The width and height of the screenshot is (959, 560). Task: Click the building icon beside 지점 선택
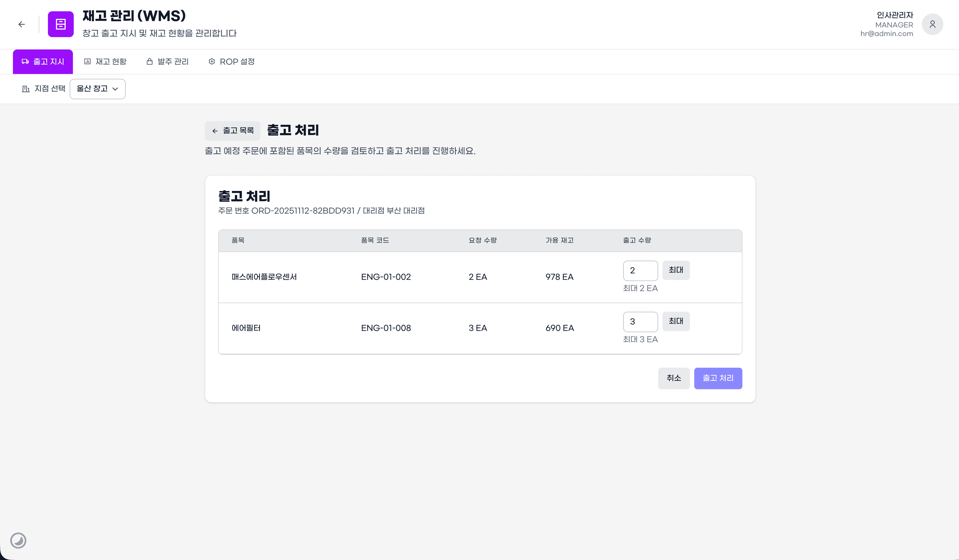[26, 89]
